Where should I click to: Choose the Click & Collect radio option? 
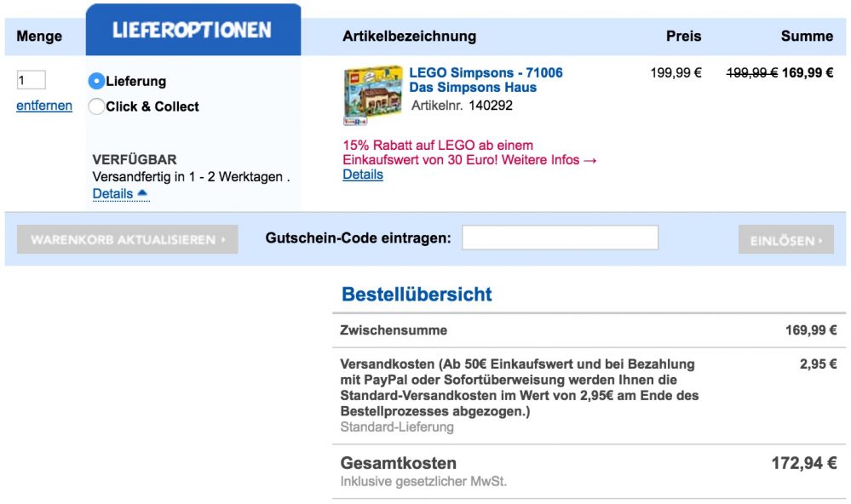(x=96, y=106)
